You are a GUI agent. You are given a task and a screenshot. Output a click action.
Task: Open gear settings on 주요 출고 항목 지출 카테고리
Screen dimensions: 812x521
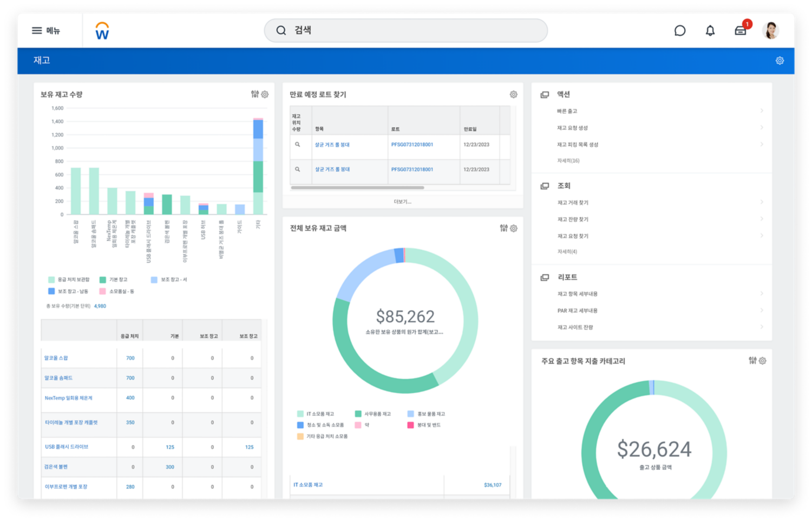763,361
